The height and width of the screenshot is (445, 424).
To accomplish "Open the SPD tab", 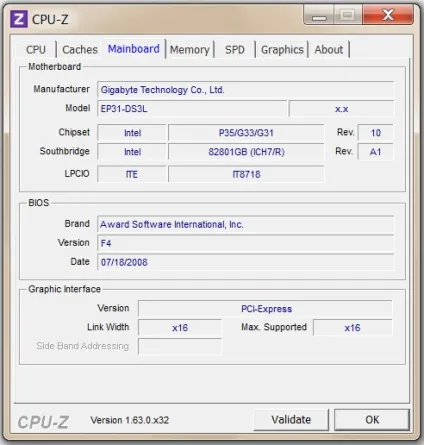I will click(235, 50).
